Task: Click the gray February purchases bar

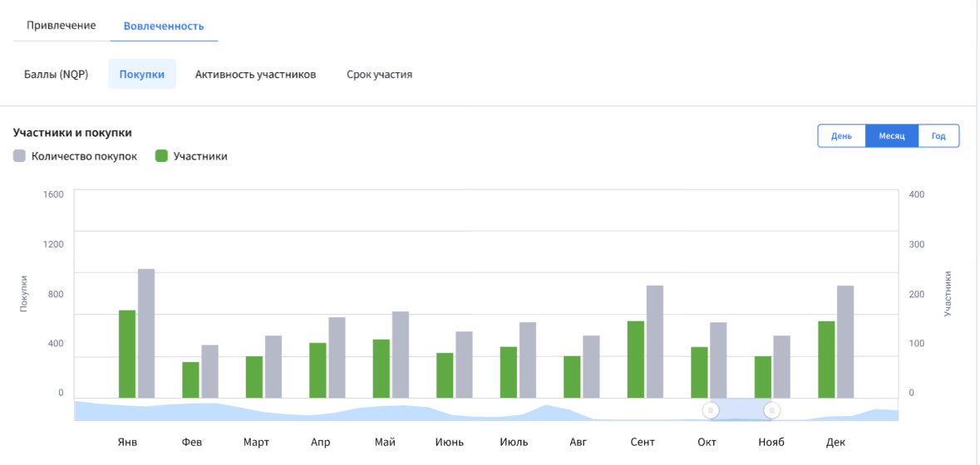Action: [x=209, y=371]
